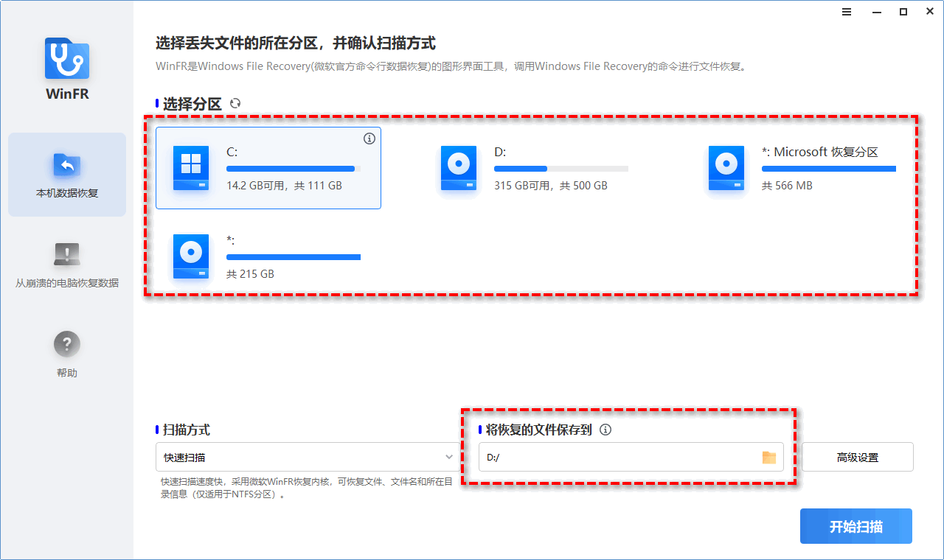944x560 pixels.
Task: Open the 扫描方式 scan mode dropdown
Action: 448,457
